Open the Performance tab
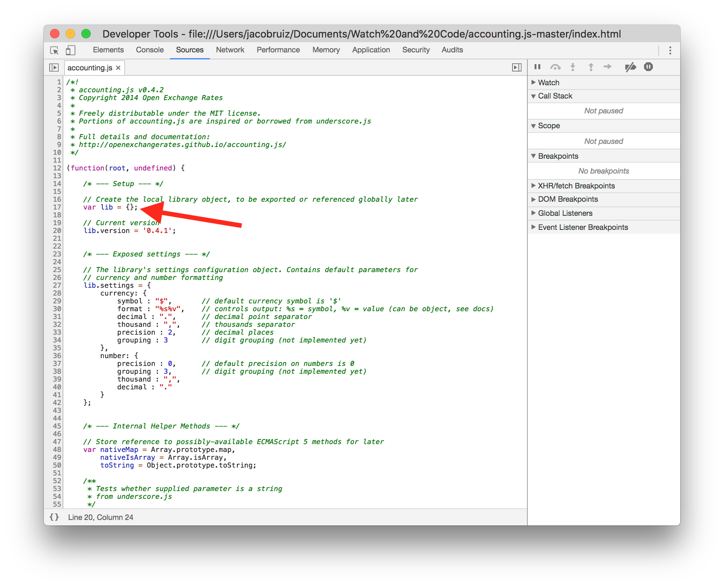 coord(278,50)
